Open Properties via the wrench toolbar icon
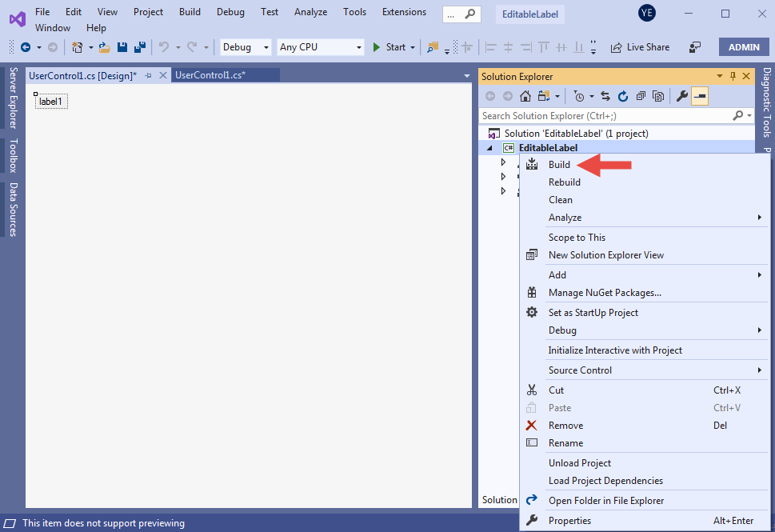Image resolution: width=775 pixels, height=532 pixels. [x=681, y=97]
